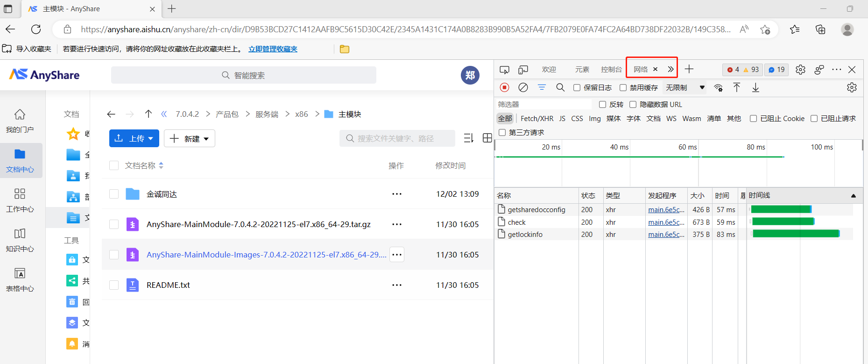The height and width of the screenshot is (364, 868).
Task: Go to My Portal in sidebar
Action: point(20,121)
